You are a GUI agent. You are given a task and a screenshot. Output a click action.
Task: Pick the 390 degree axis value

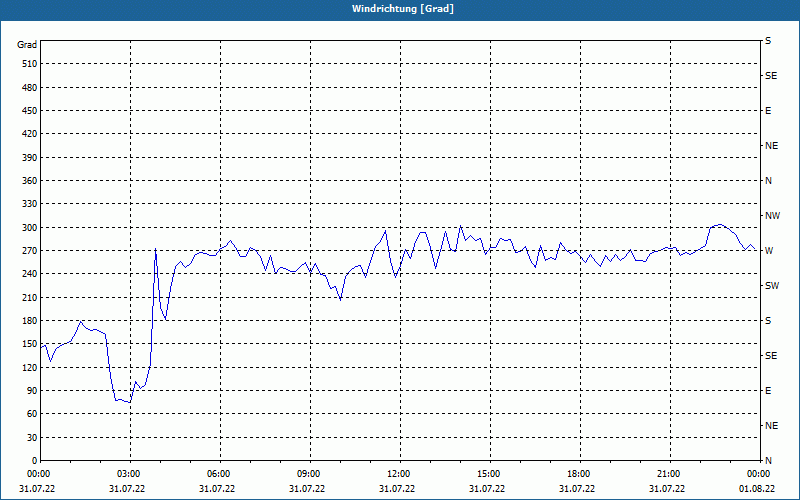click(x=30, y=157)
